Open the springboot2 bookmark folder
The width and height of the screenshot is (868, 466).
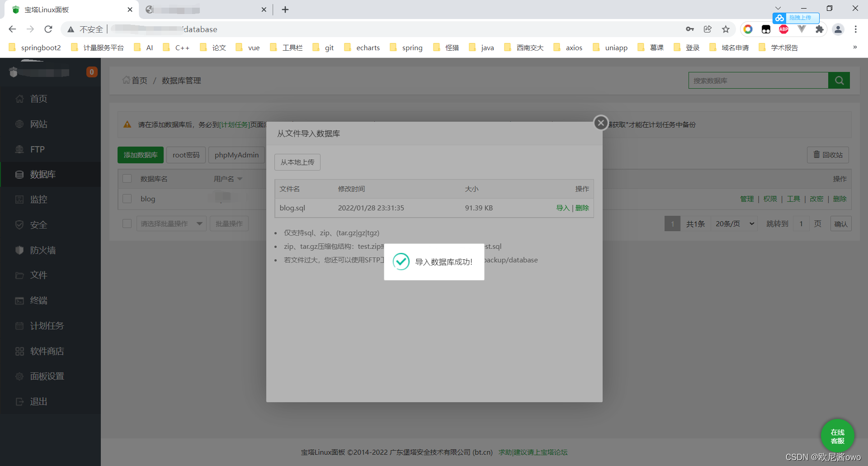35,48
